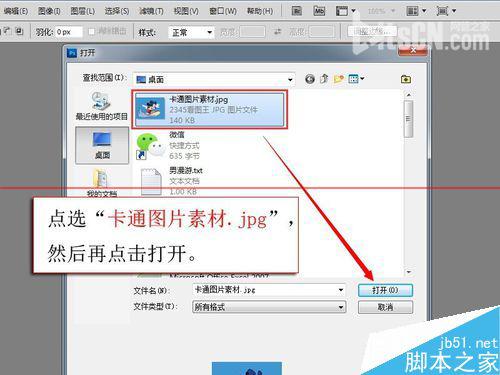Image resolution: width=500 pixels, height=375 pixels.
Task: Click the 羽化 feather input field
Action: pos(68,32)
